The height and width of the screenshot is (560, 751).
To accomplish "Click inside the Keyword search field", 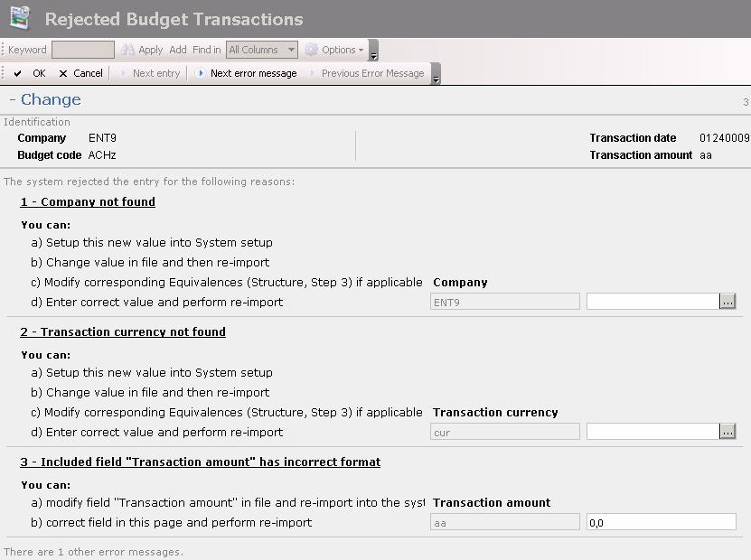I will coord(82,50).
